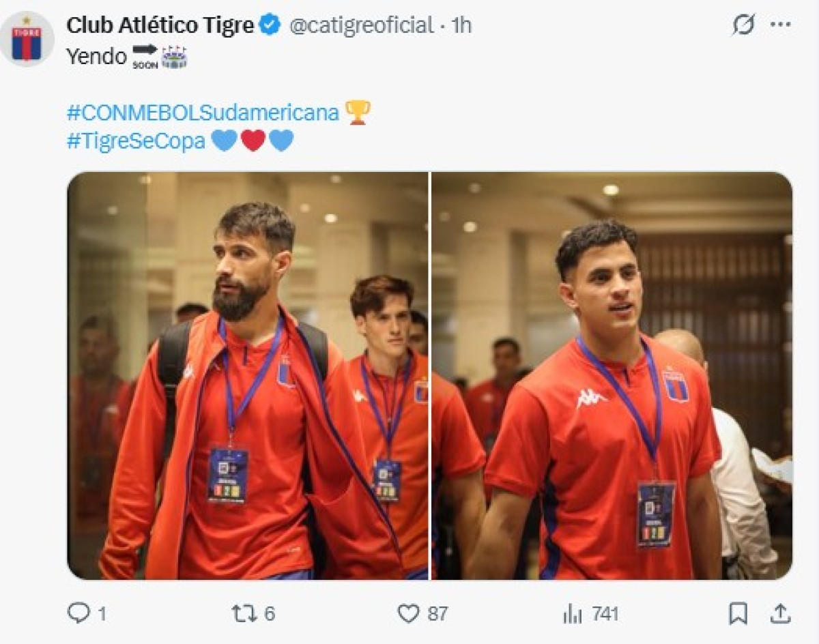The height and width of the screenshot is (644, 819).
Task: Click the share upload arrow icon
Action: pyautogui.click(x=780, y=613)
